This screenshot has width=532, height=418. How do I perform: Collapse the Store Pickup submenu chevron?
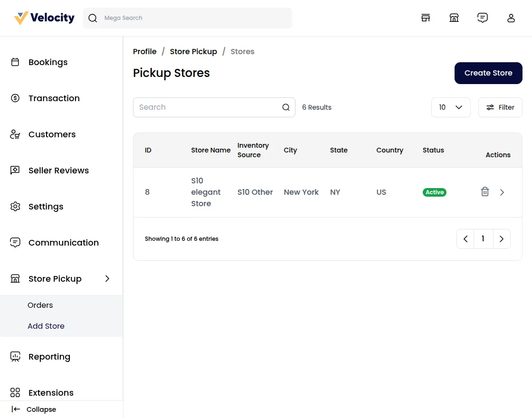[107, 278]
